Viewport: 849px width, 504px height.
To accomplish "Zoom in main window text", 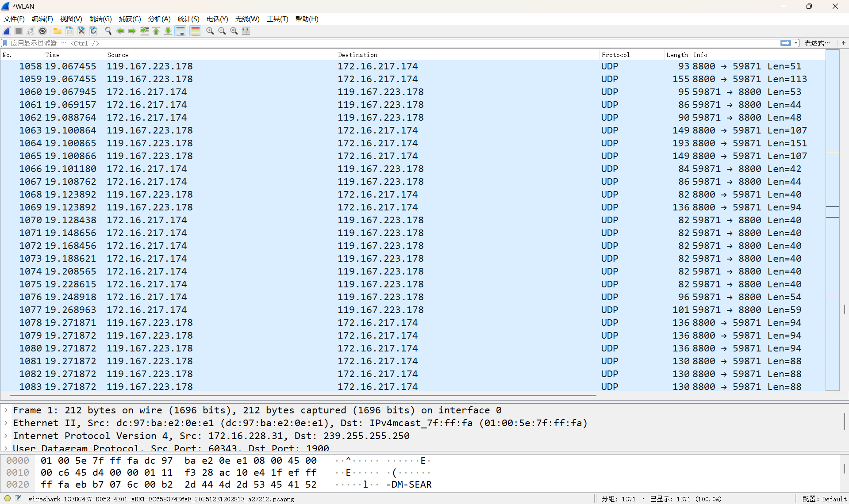I will (210, 31).
